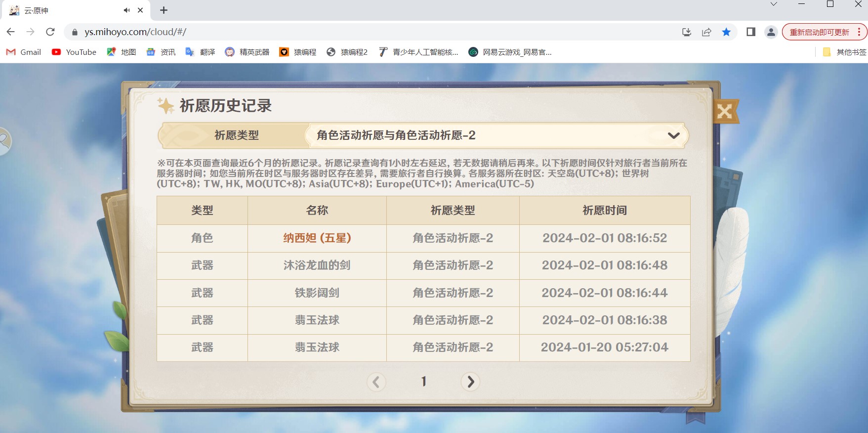Click the 纳西妲 (五星) record name
This screenshot has width=868, height=433.
coord(317,238)
